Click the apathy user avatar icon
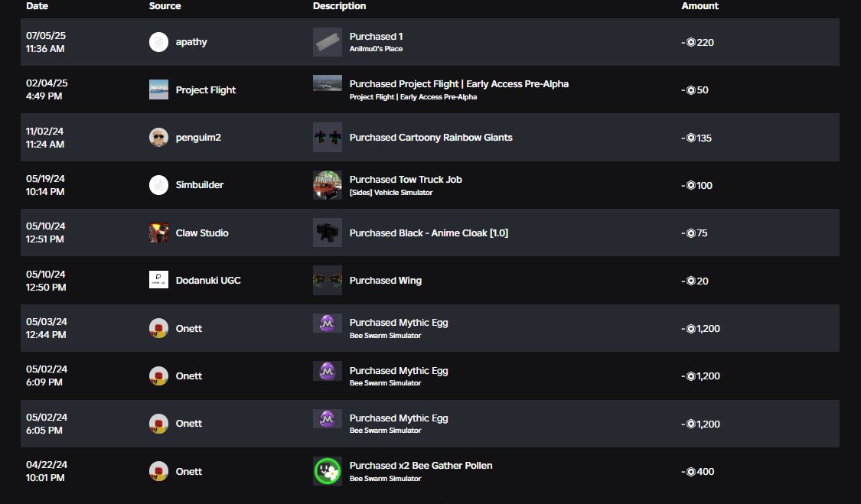This screenshot has width=861, height=504. pyautogui.click(x=158, y=42)
